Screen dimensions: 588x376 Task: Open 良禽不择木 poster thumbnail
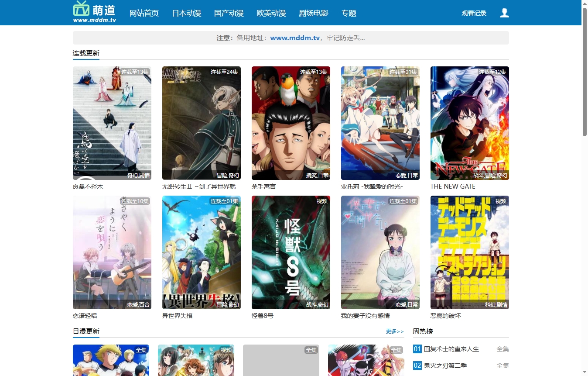112,123
